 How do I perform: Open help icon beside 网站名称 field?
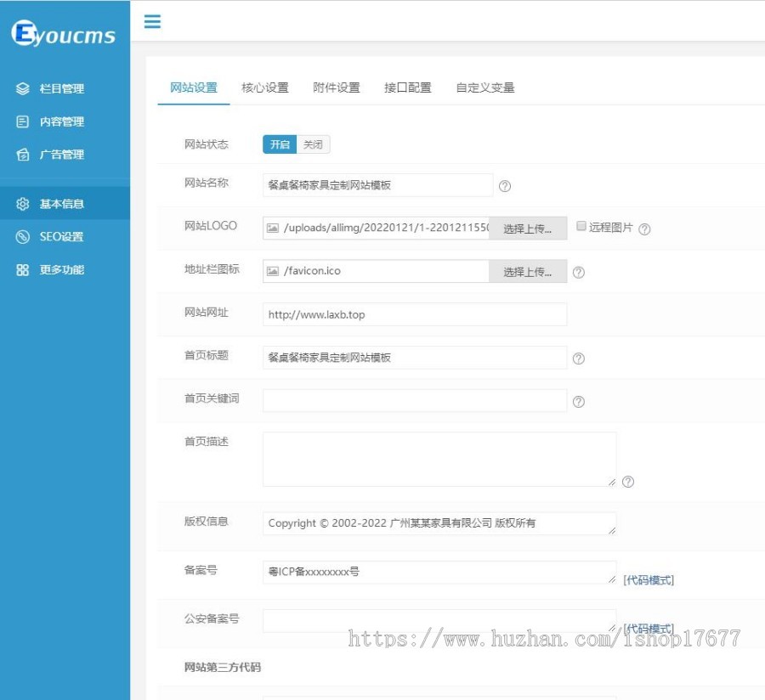[505, 186]
